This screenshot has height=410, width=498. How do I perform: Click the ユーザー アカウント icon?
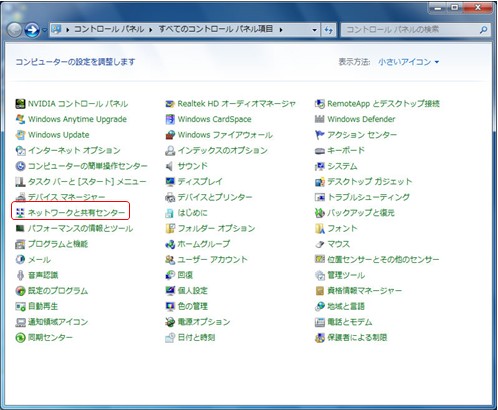(170, 259)
